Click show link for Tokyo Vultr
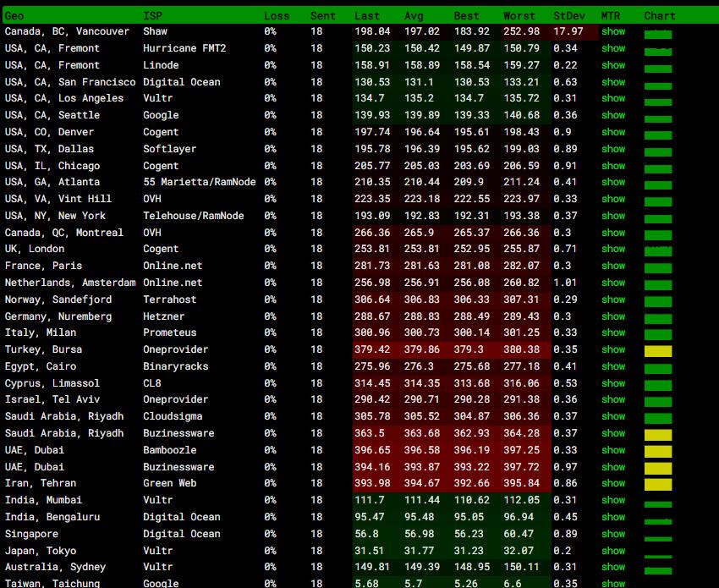Screen dimensions: 719x588 613,551
